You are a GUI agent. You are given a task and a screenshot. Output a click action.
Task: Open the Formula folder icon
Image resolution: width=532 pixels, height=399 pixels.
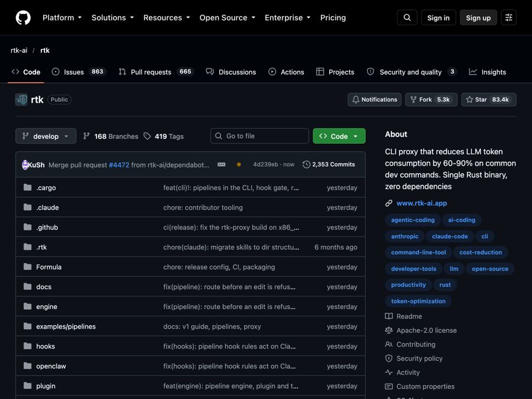27,267
